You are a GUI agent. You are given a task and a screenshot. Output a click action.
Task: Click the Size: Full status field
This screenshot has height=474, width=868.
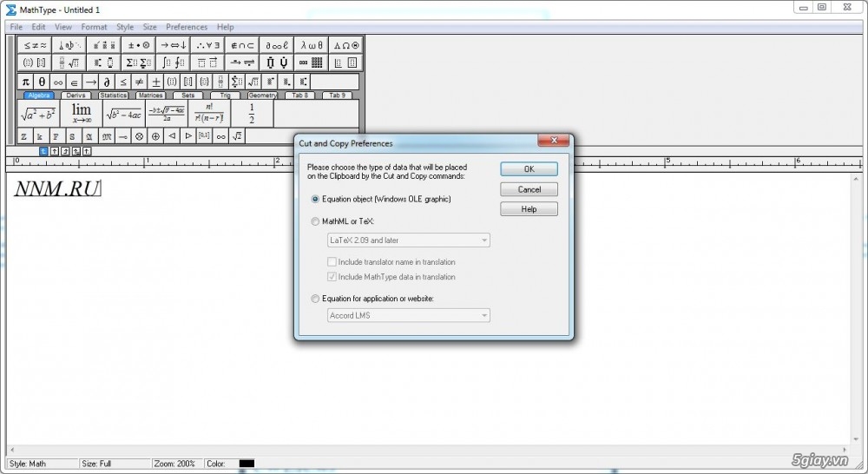(115, 464)
